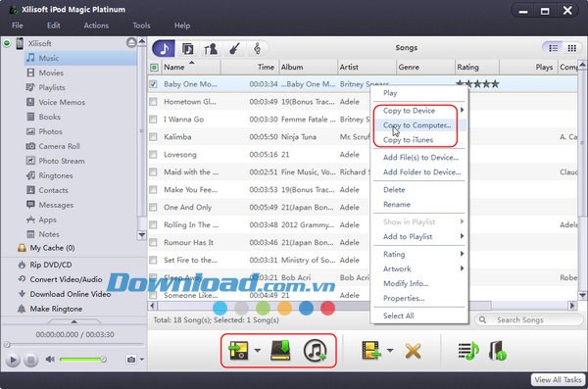Click the snapshot camera icon
Screen dimensions: 588x389
[x=131, y=360]
